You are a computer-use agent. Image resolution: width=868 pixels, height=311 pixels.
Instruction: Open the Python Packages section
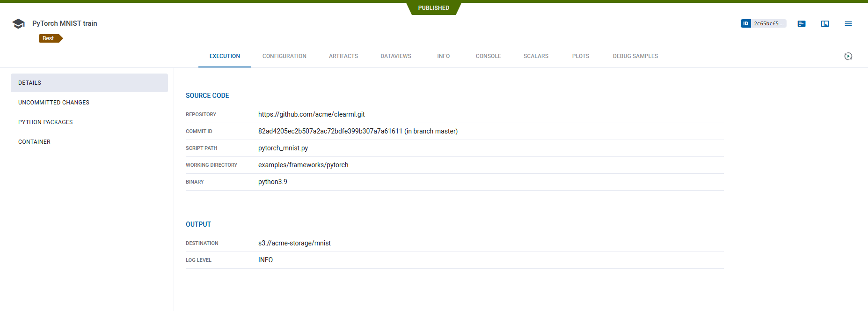45,122
